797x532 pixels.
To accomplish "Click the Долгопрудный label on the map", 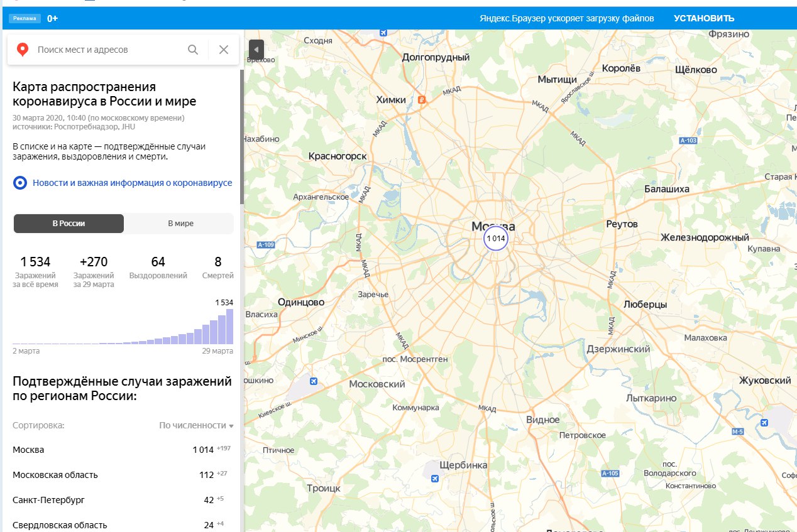I will pos(436,58).
